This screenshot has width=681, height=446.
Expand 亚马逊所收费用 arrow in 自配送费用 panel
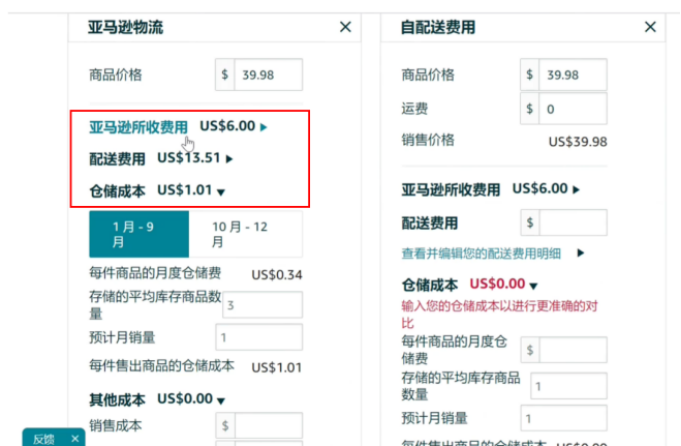[576, 190]
